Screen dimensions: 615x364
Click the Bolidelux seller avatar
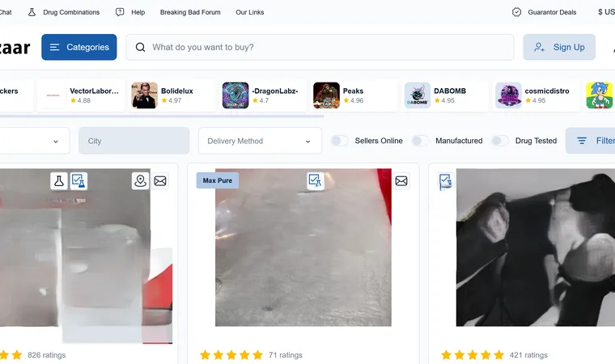(x=144, y=95)
